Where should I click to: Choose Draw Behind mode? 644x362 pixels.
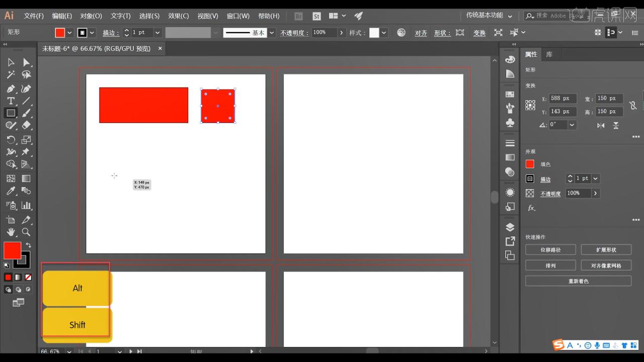click(x=18, y=289)
